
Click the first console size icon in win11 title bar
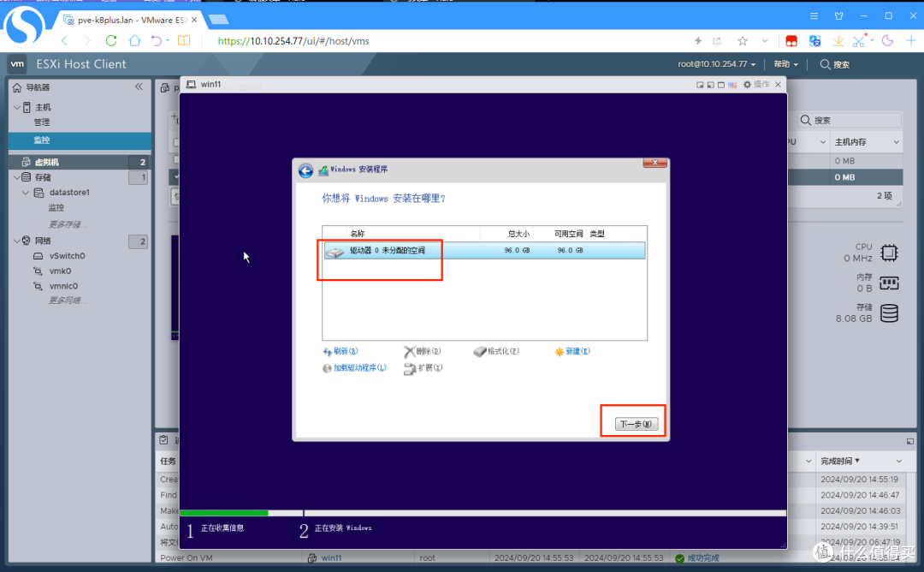pos(700,85)
